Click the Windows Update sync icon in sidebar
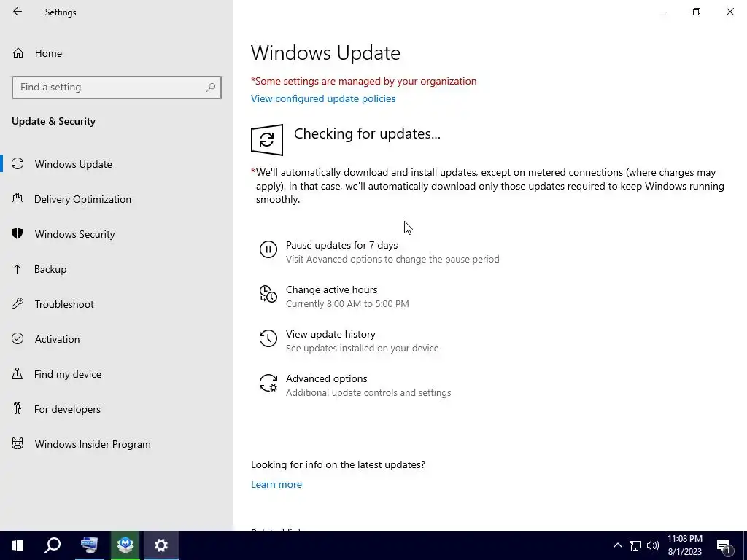747x560 pixels. pos(18,164)
